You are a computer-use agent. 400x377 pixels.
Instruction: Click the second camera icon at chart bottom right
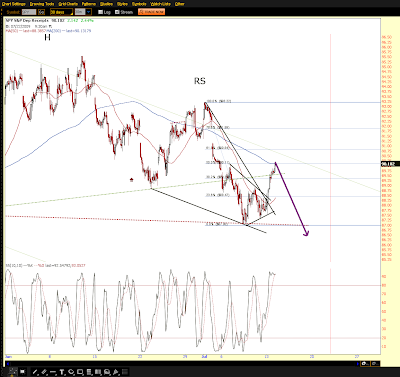click(x=375, y=363)
